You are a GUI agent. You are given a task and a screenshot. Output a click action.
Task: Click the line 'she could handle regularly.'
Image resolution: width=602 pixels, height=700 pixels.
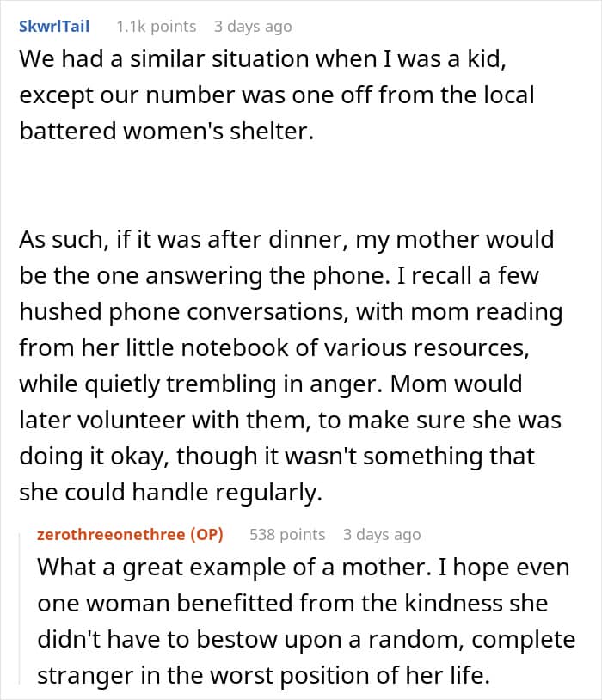tap(170, 493)
